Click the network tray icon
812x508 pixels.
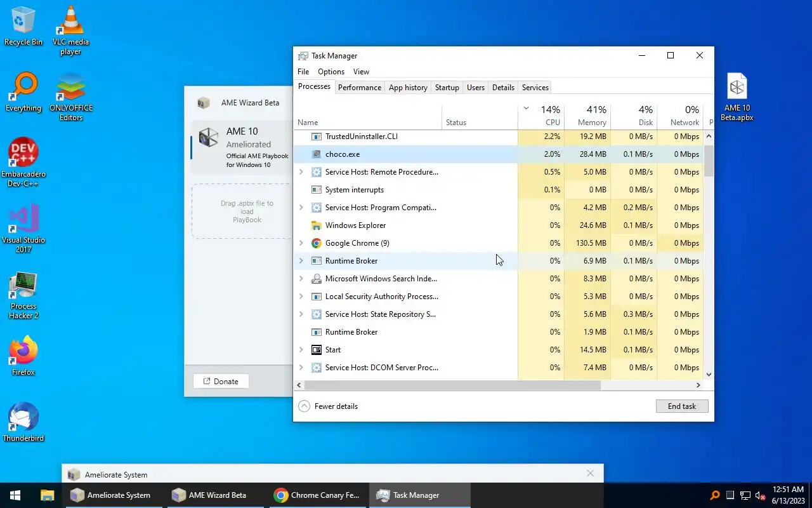[745, 495]
